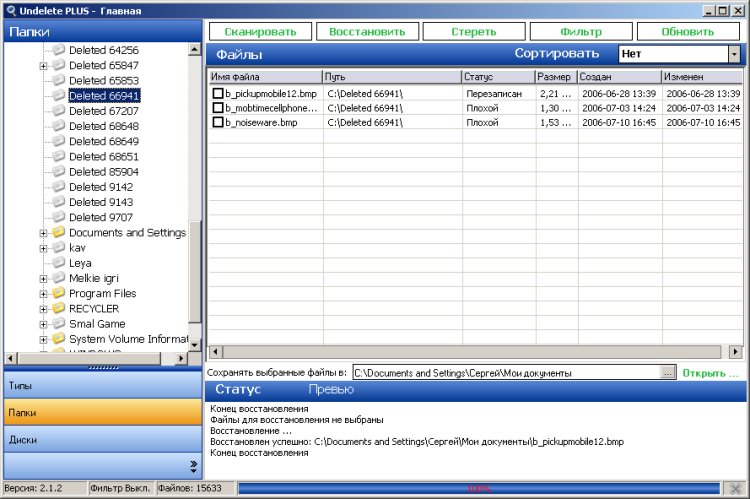
Task: Sort by Статус column header
Action: (498, 77)
